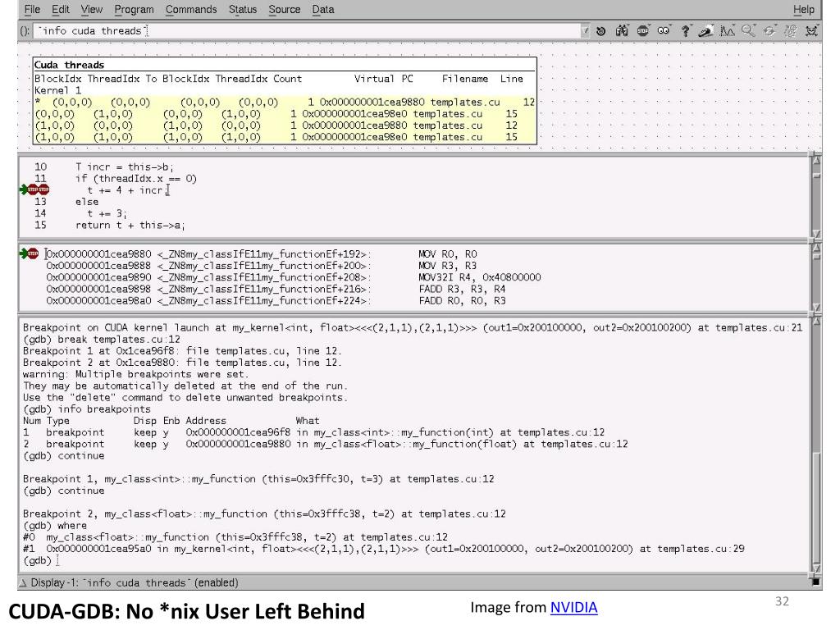Click the Display flashlight icon

706,31
